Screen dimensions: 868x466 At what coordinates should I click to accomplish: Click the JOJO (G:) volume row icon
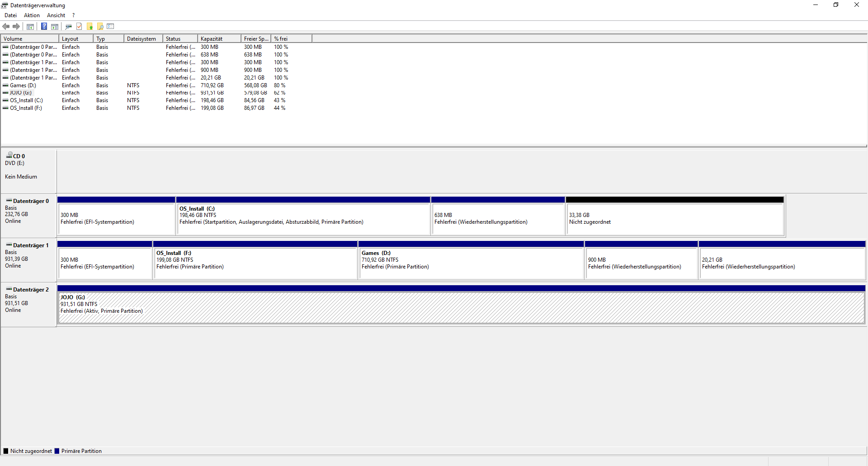tap(5, 93)
